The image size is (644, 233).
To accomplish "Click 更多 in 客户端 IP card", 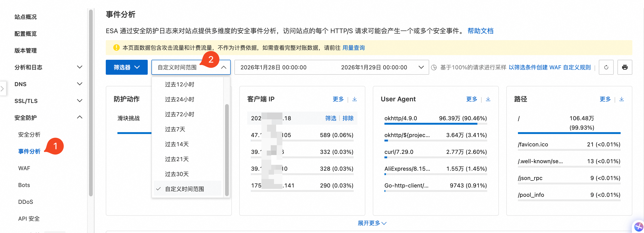I will tap(338, 99).
